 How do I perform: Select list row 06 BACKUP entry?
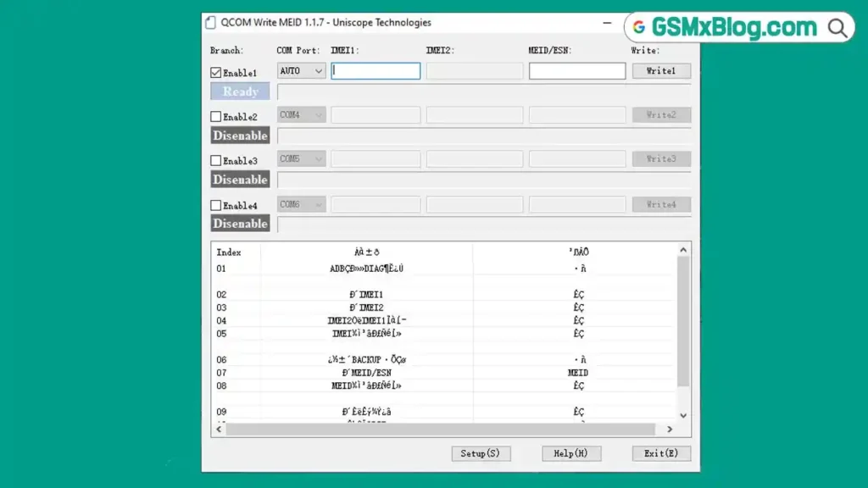(x=444, y=359)
